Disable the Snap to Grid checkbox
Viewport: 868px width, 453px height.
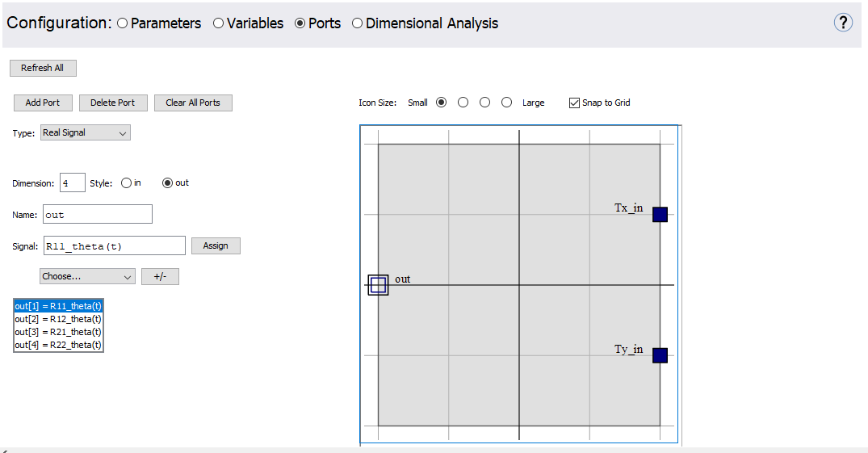pyautogui.click(x=574, y=103)
